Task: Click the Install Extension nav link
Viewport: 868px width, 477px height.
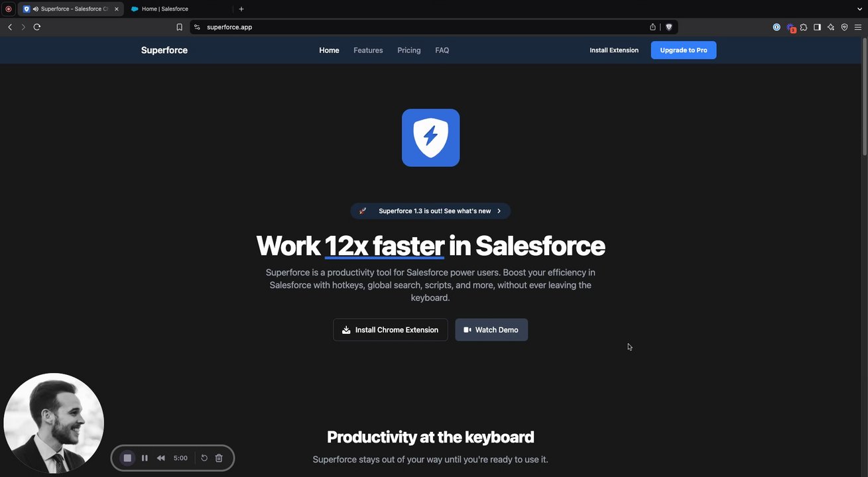Action: pos(614,50)
